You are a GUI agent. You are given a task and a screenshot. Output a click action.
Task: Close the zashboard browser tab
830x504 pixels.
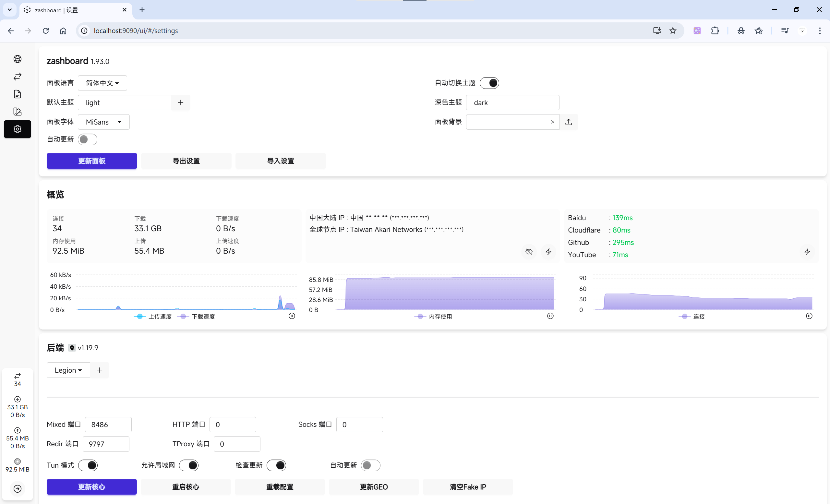[125, 10]
